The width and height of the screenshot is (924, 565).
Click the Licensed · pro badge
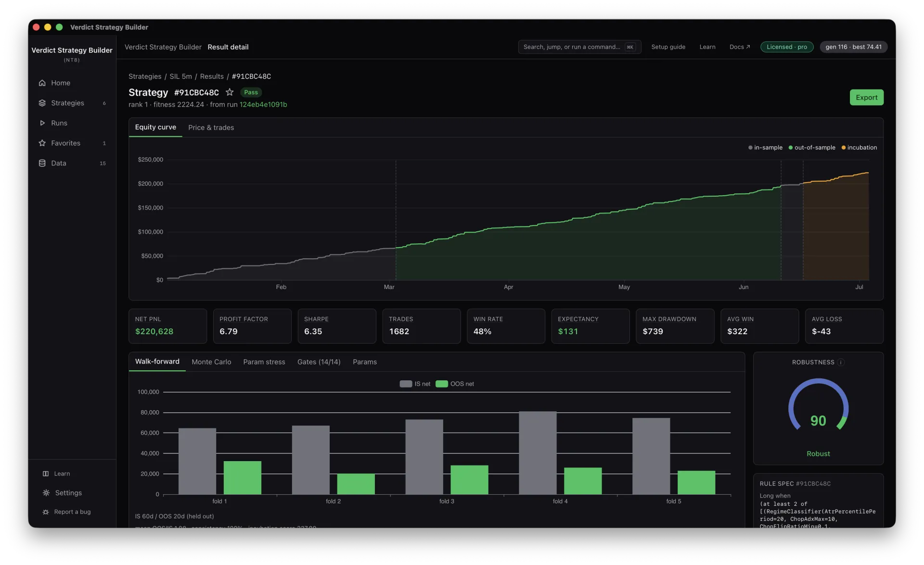coord(787,47)
